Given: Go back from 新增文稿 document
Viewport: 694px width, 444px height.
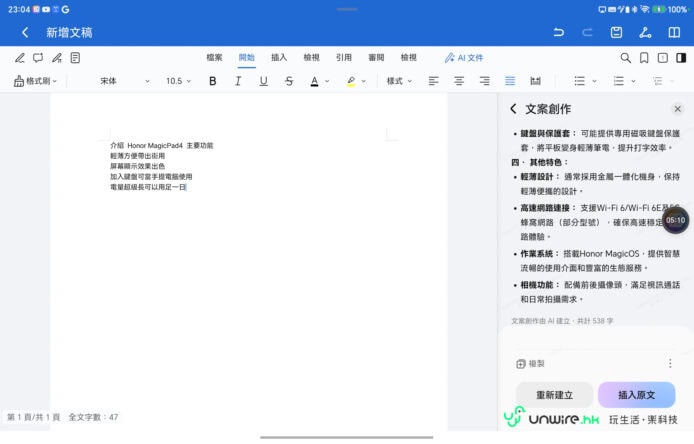Looking at the screenshot, I should point(25,32).
